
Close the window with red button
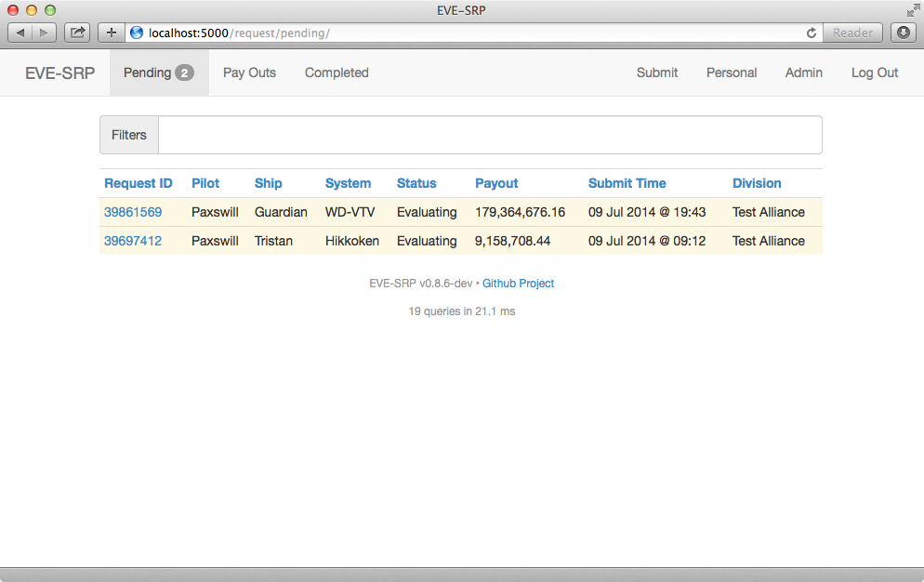[13, 10]
